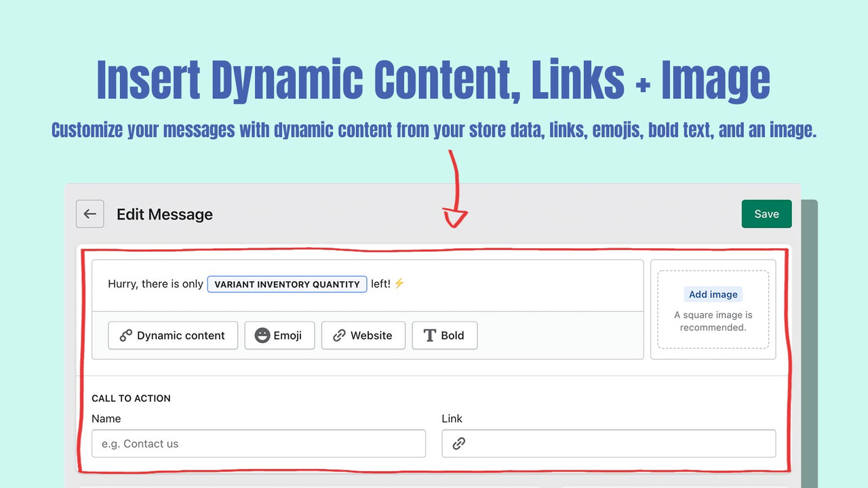Image resolution: width=868 pixels, height=488 pixels.
Task: Expand the Website insertion options
Action: click(363, 335)
